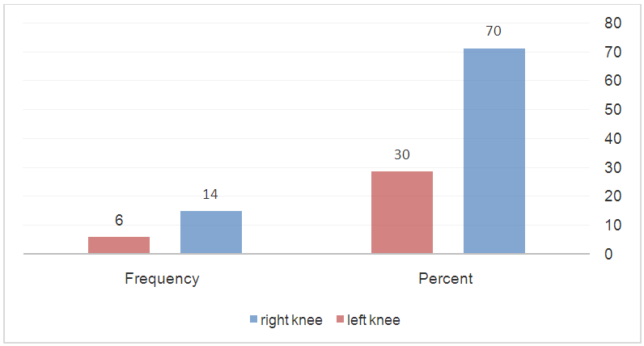Select the "left knee" legend text
The width and height of the screenshot is (644, 346).
pyautogui.click(x=374, y=320)
